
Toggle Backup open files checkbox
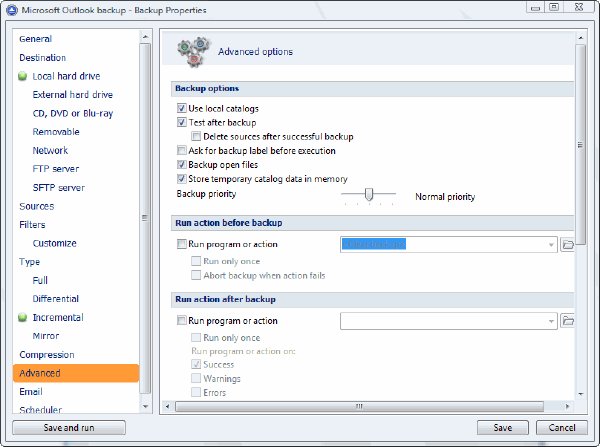coord(181,165)
